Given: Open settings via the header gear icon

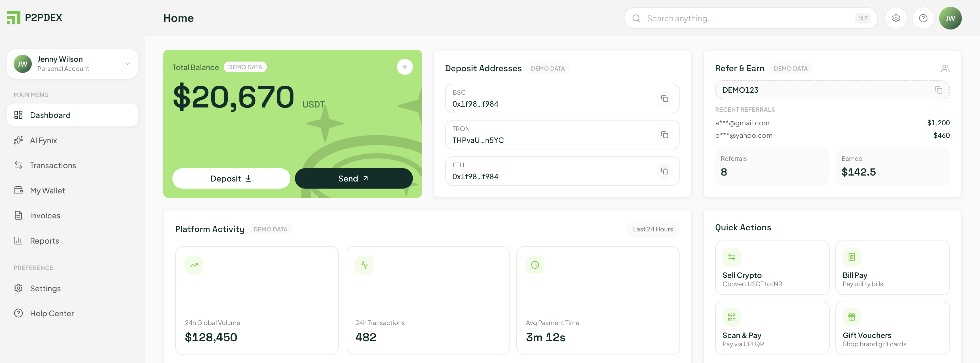Looking at the screenshot, I should coord(896,18).
